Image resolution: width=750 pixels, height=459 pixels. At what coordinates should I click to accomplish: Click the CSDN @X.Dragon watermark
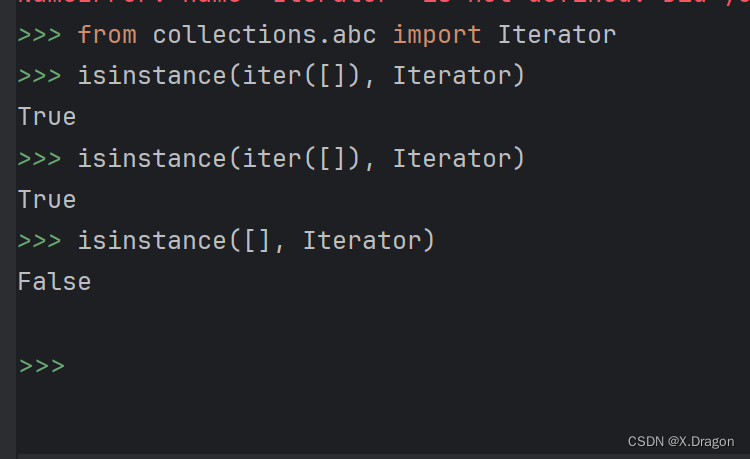681,441
